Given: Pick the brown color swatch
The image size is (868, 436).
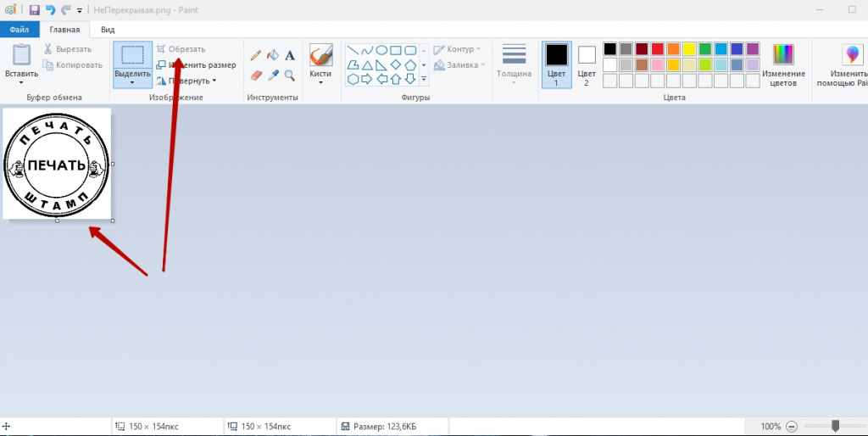Looking at the screenshot, I should (x=642, y=64).
